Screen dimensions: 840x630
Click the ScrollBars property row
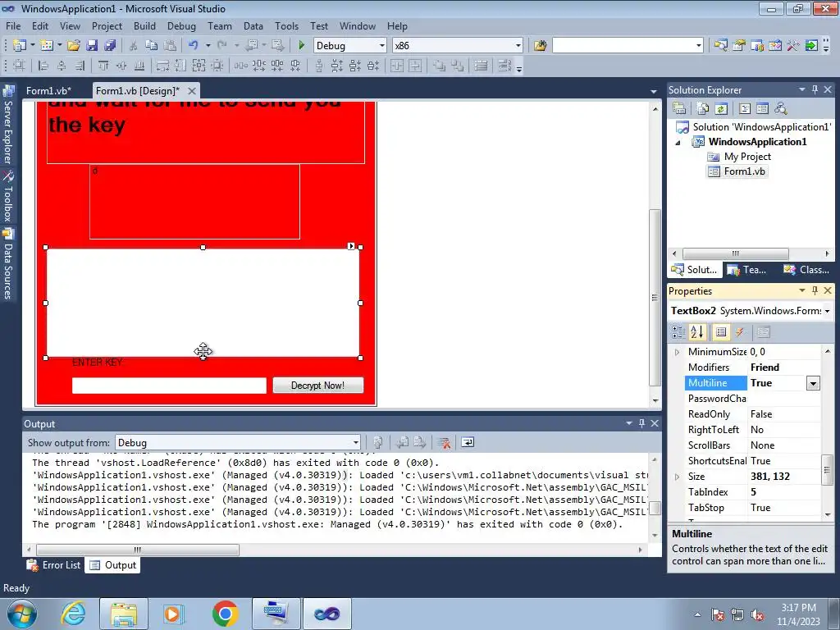(753, 445)
